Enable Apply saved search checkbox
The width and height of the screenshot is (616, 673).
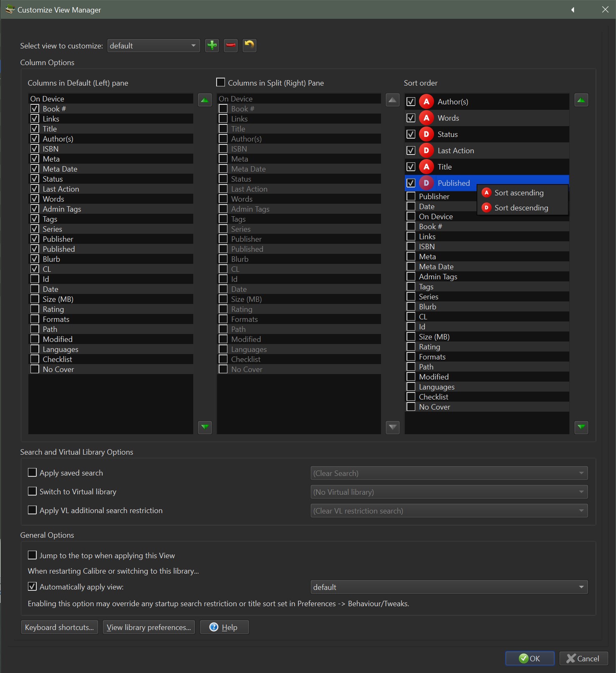pyautogui.click(x=32, y=472)
